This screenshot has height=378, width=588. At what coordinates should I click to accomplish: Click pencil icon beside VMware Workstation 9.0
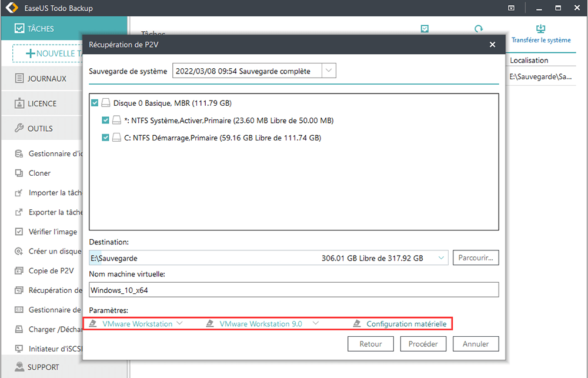210,323
